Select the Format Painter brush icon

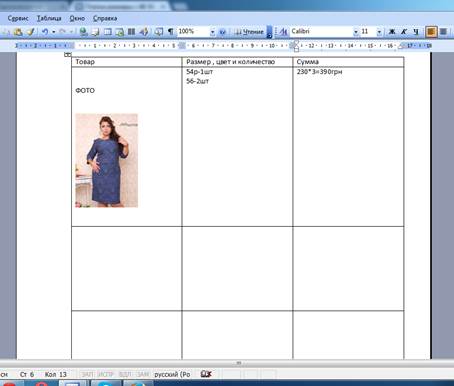31,32
